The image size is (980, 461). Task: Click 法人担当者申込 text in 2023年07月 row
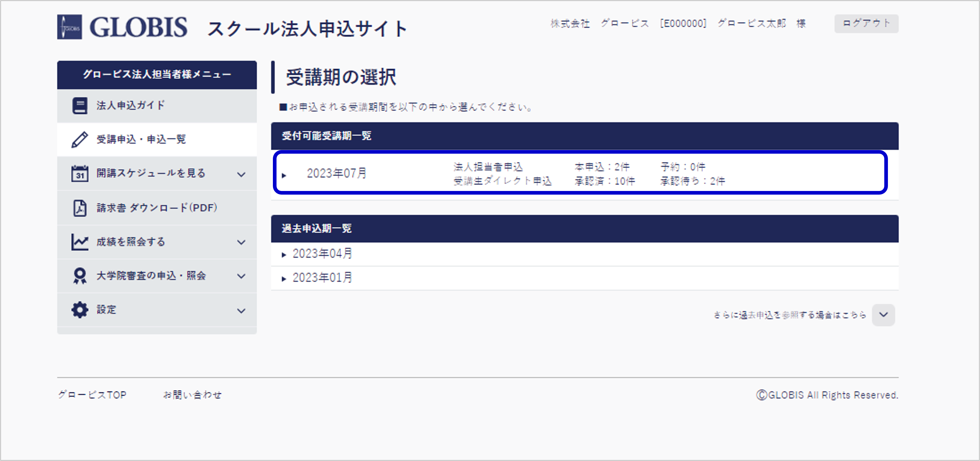click(x=488, y=167)
